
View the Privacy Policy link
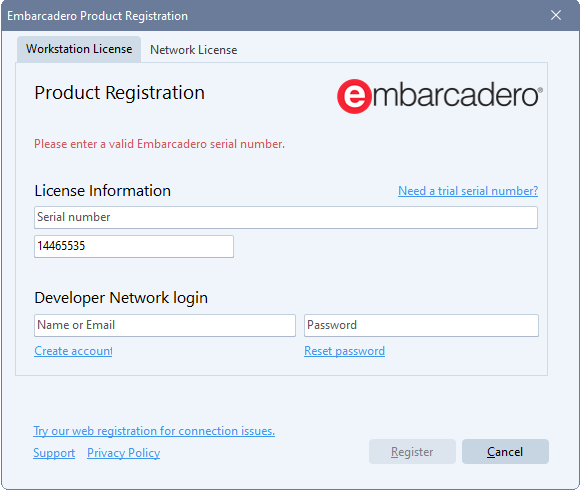[x=124, y=453]
